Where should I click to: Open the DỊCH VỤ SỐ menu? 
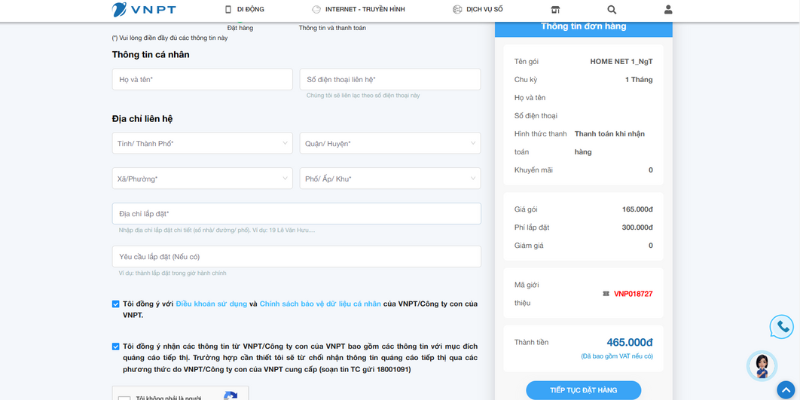(x=485, y=9)
